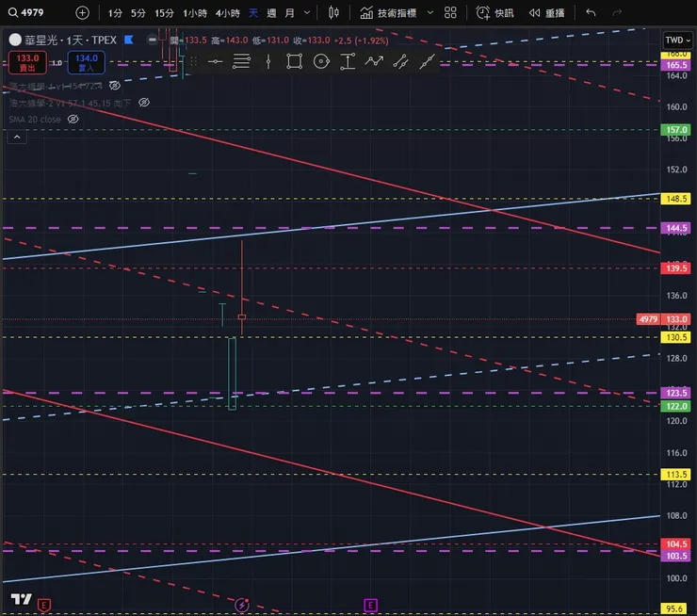Click the 148.5 yellow price label

click(x=676, y=199)
